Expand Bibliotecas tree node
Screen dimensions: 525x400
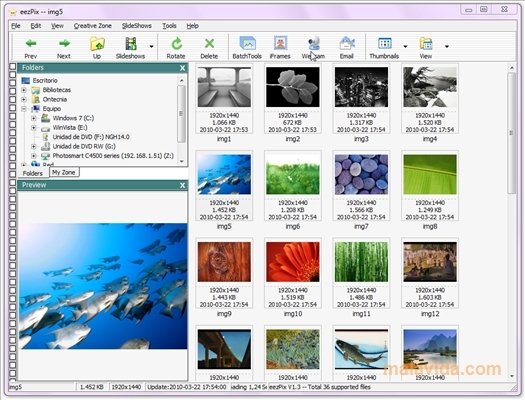24,90
